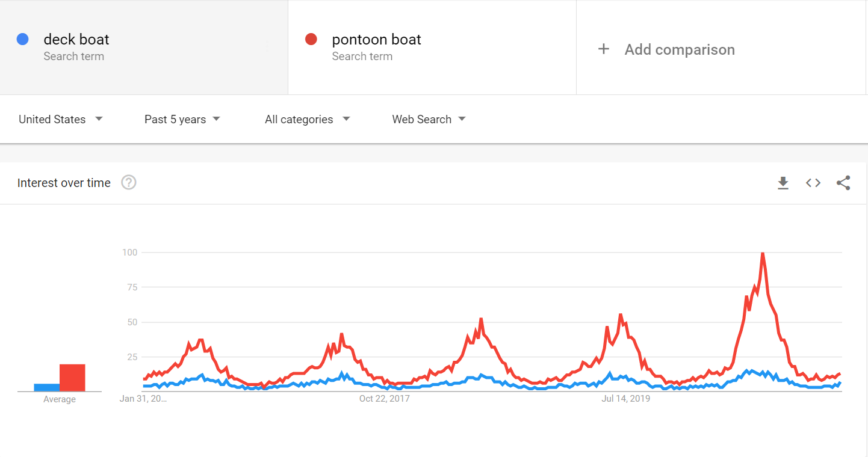This screenshot has height=457, width=868.
Task: Expand the Past 5 years dropdown
Action: pos(182,119)
